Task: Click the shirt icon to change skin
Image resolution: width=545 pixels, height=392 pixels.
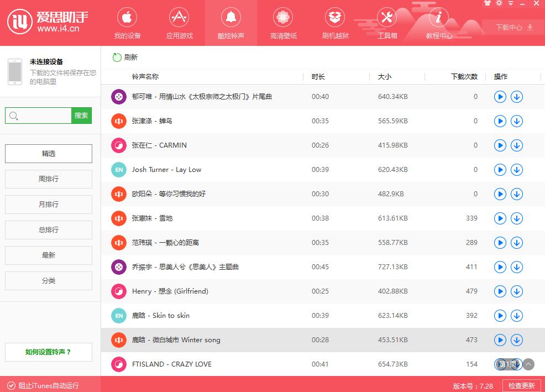Action: 486,3
